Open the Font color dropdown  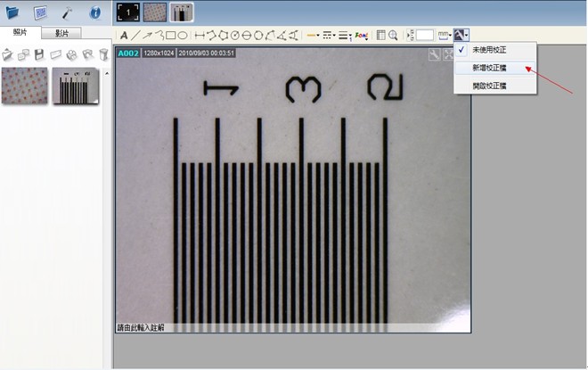point(362,36)
